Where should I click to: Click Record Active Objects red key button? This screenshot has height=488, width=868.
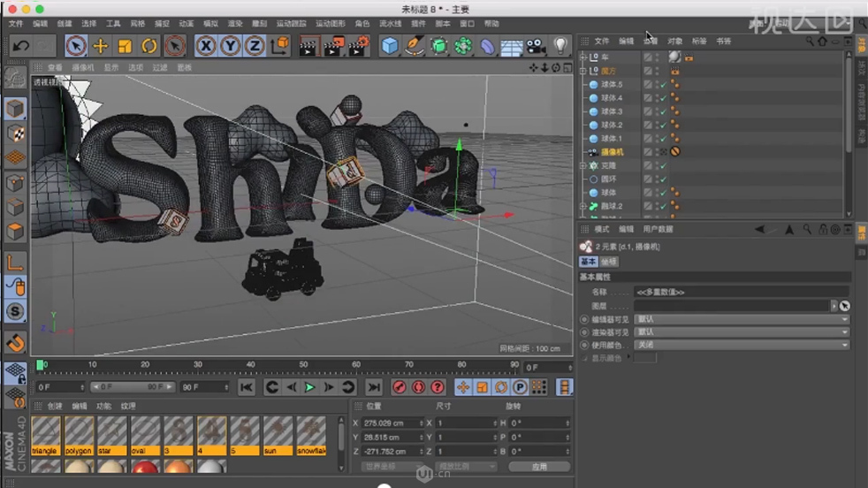pyautogui.click(x=400, y=387)
